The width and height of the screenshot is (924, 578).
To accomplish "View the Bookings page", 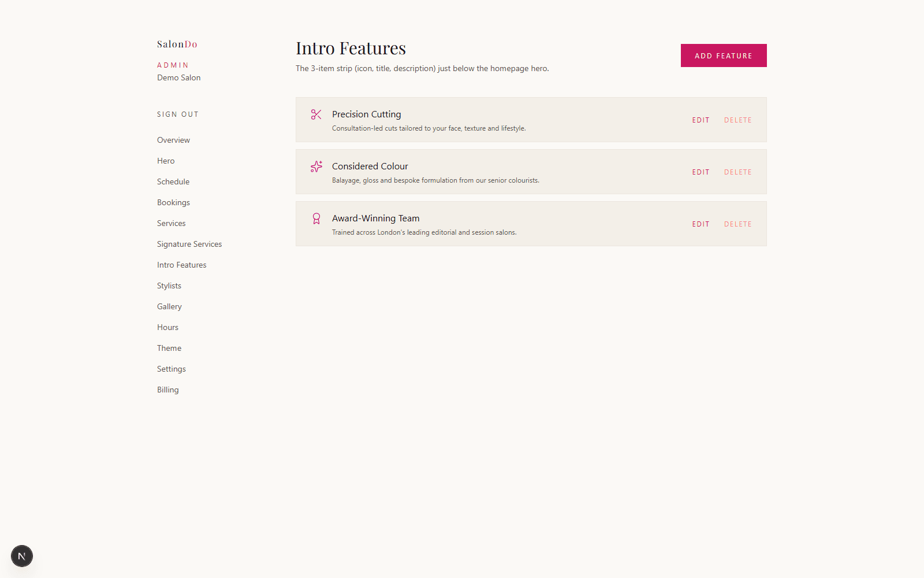I will pyautogui.click(x=173, y=202).
